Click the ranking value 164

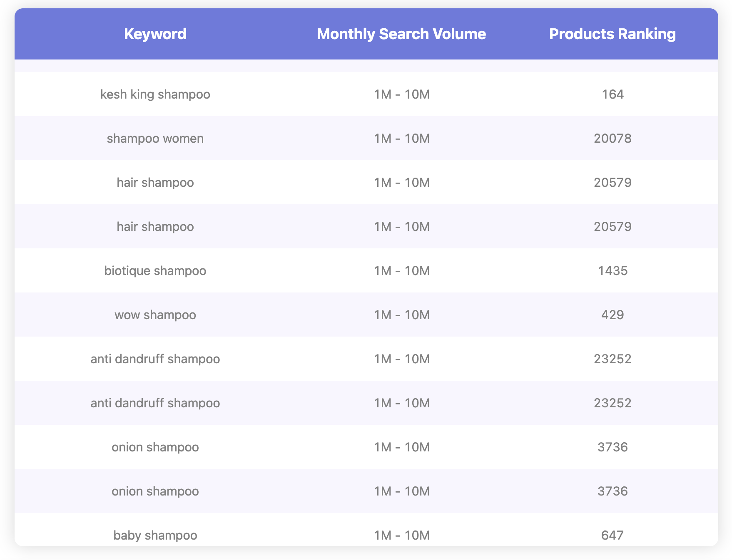(612, 94)
